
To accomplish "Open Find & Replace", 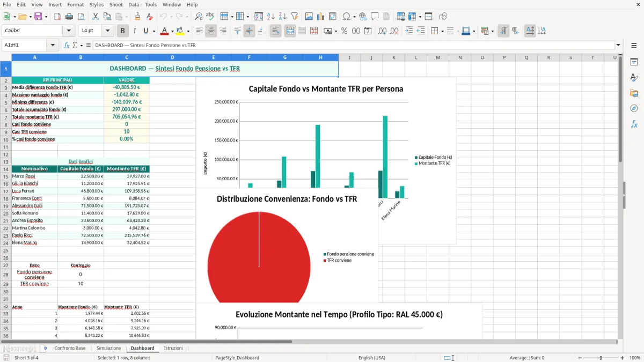I will click(199, 17).
